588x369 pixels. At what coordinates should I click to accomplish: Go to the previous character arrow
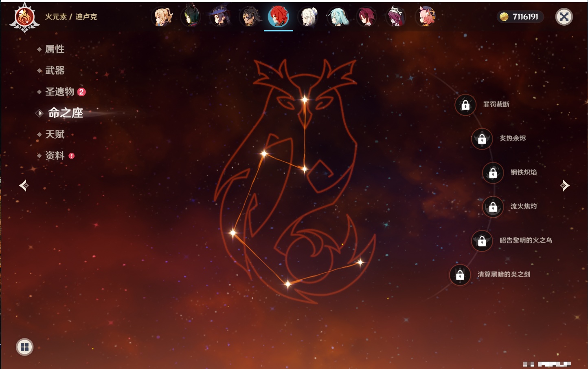pos(24,186)
